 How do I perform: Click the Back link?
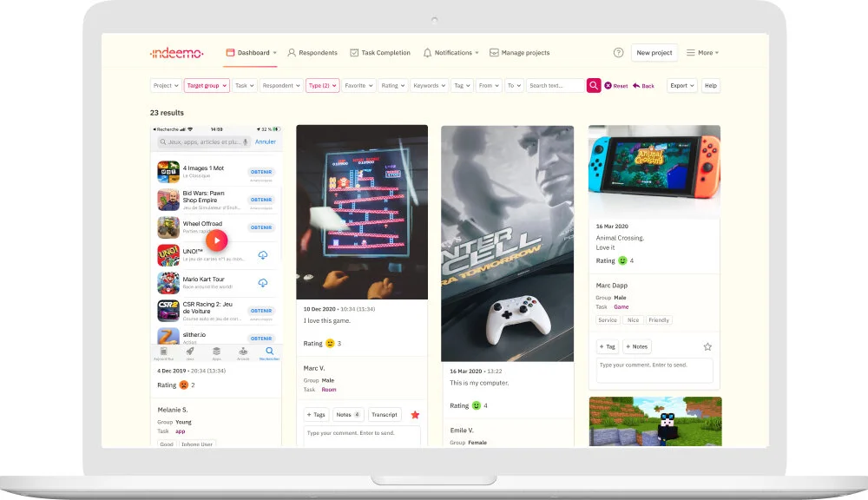(643, 86)
